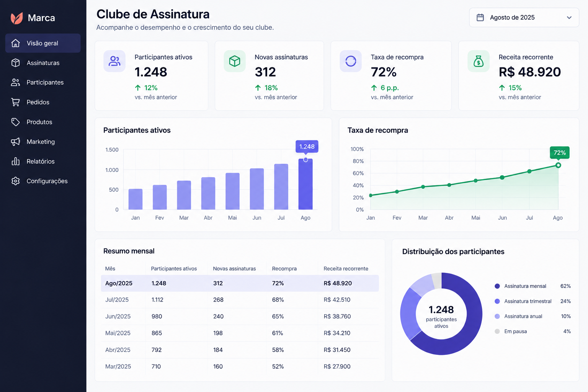Open the Agosto de 2025 period dropdown

point(524,18)
